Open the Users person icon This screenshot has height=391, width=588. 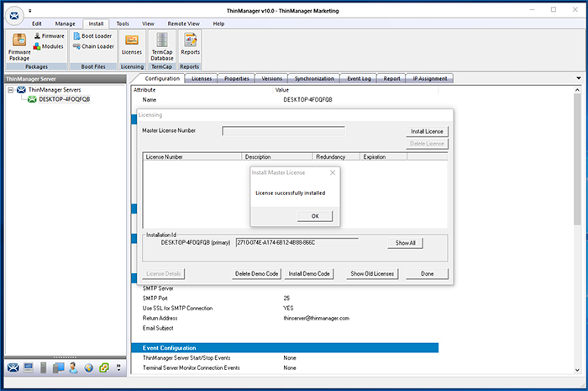point(74,367)
